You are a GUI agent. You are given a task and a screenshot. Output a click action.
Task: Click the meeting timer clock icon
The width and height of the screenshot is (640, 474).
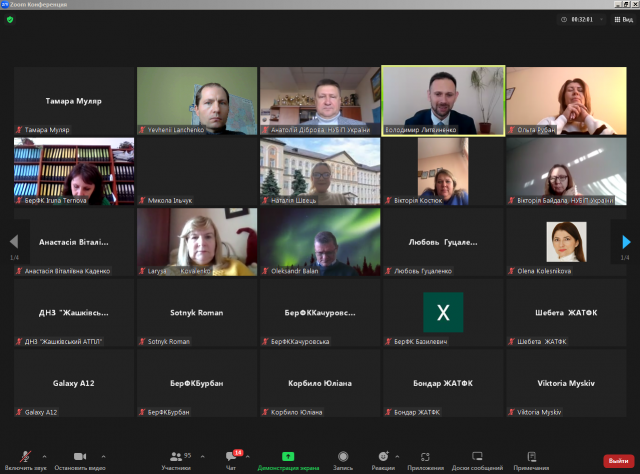coord(564,19)
